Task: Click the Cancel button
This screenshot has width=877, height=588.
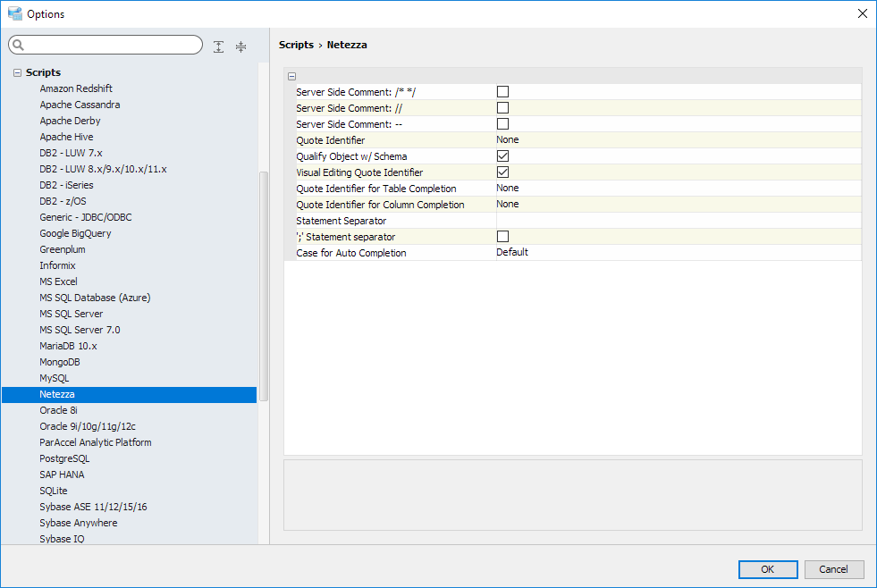Action: 833,569
